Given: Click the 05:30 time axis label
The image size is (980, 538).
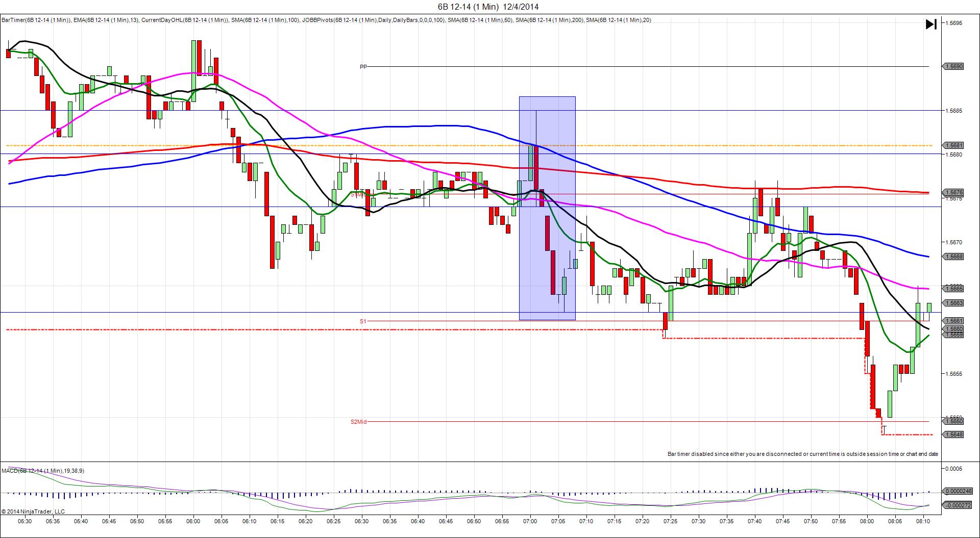Looking at the screenshot, I should 24,522.
